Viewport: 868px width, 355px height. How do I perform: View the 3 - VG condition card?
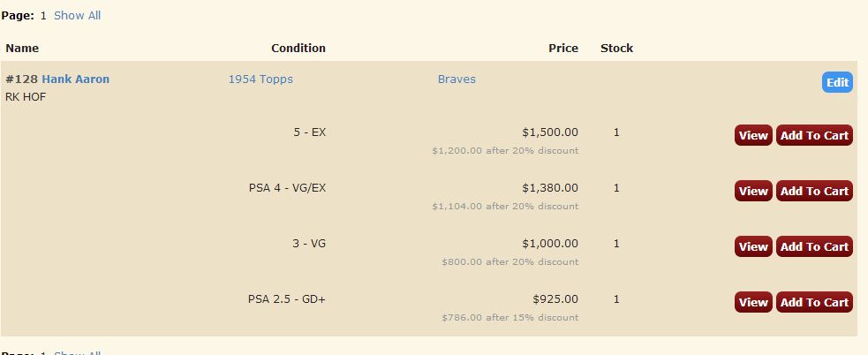coord(753,246)
